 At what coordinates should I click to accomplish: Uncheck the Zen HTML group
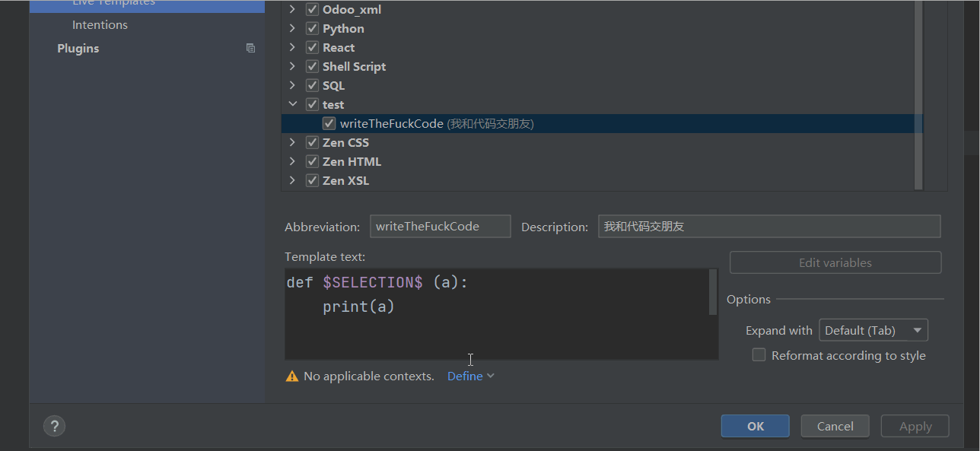[312, 161]
